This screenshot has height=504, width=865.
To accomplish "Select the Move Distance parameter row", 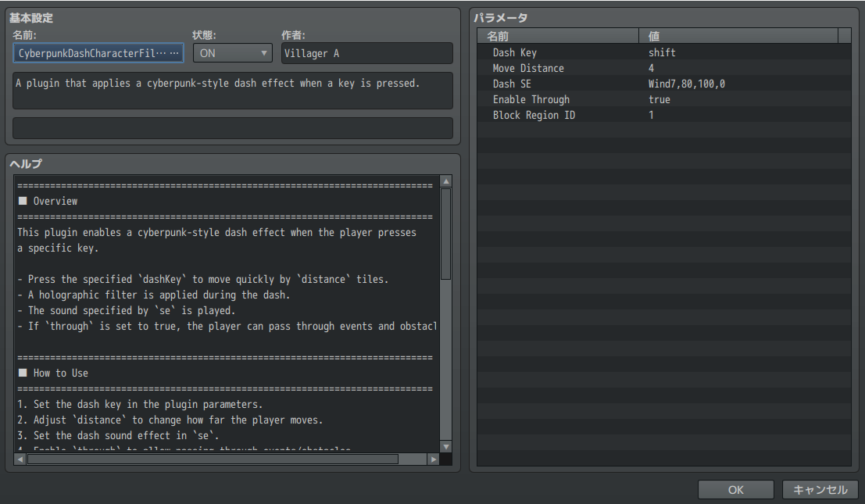I will tap(663, 68).
